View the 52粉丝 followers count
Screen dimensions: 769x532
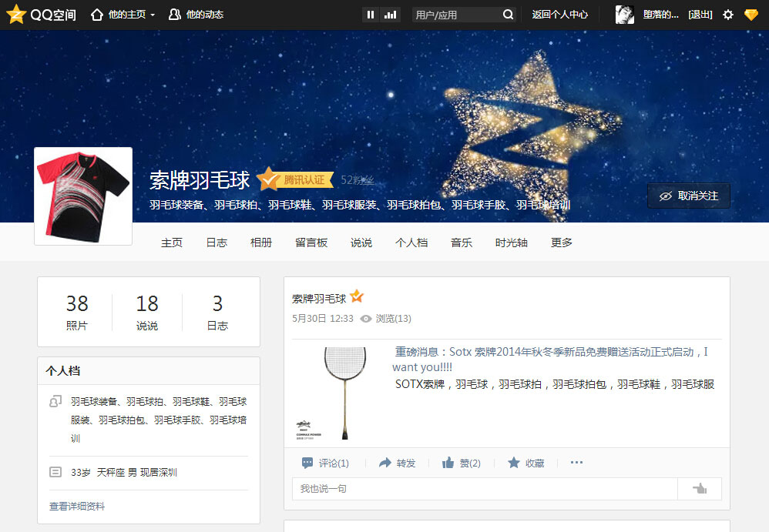pos(358,180)
